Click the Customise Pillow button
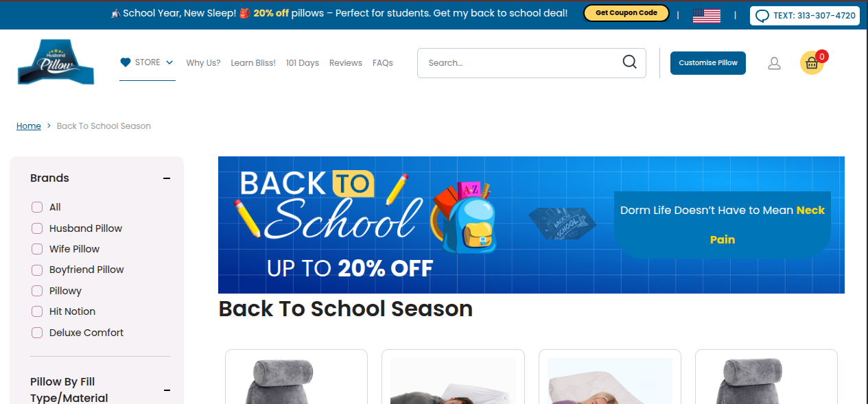The height and width of the screenshot is (404, 868). 708,63
